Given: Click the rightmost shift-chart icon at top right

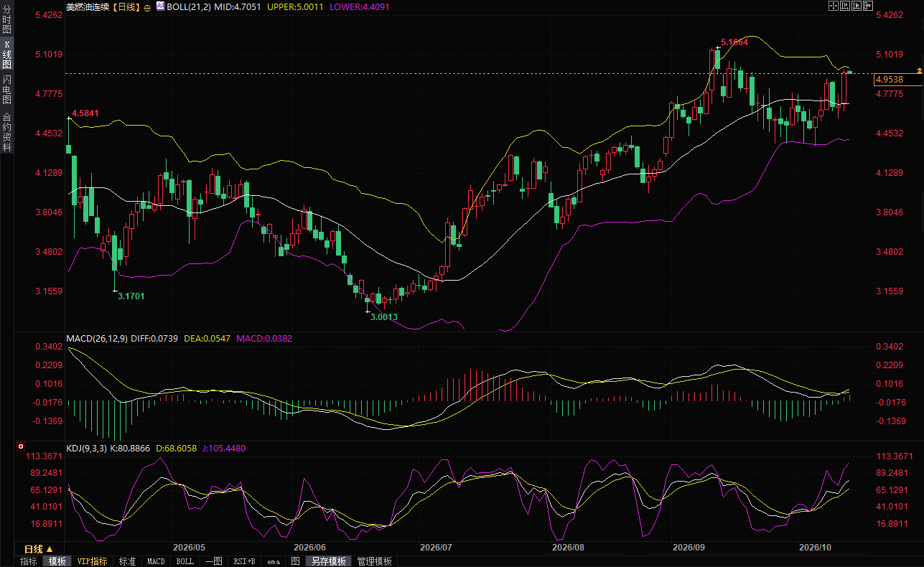Looking at the screenshot, I should click(x=868, y=6).
